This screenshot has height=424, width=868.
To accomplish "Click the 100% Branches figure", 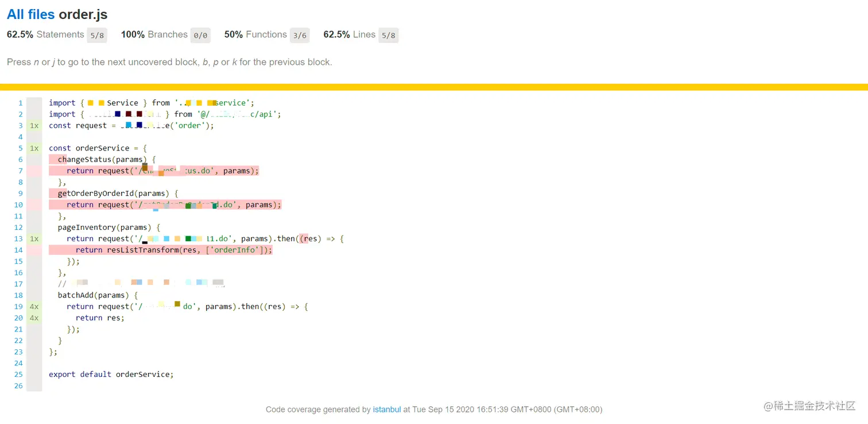I will [133, 34].
